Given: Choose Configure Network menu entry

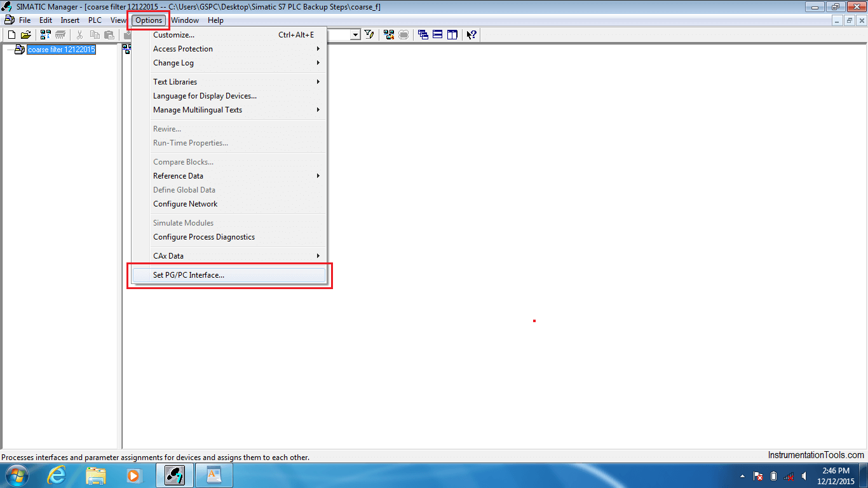Looking at the screenshot, I should [229, 204].
